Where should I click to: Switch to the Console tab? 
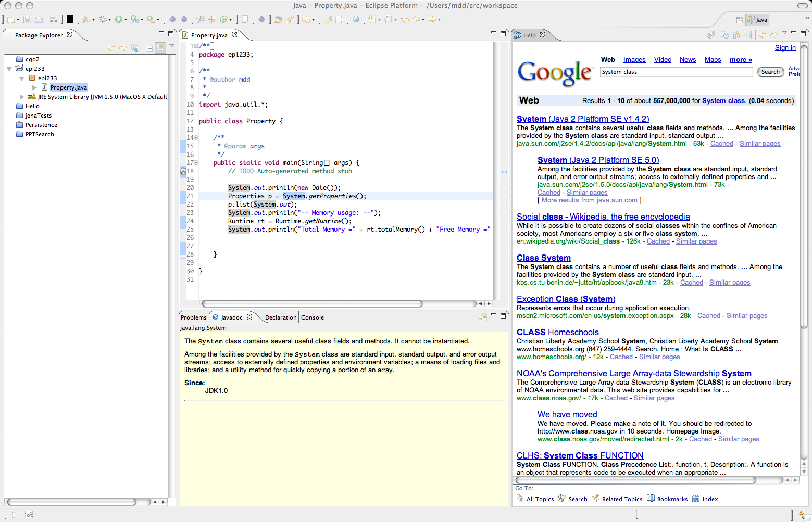tap(313, 317)
